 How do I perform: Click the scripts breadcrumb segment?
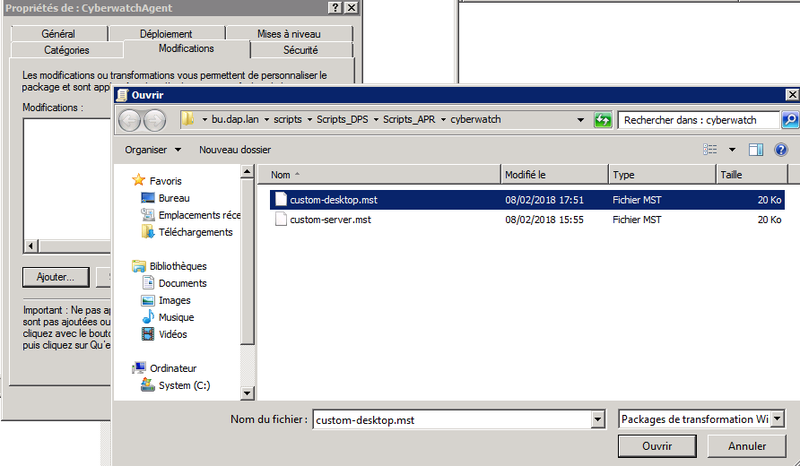point(288,119)
